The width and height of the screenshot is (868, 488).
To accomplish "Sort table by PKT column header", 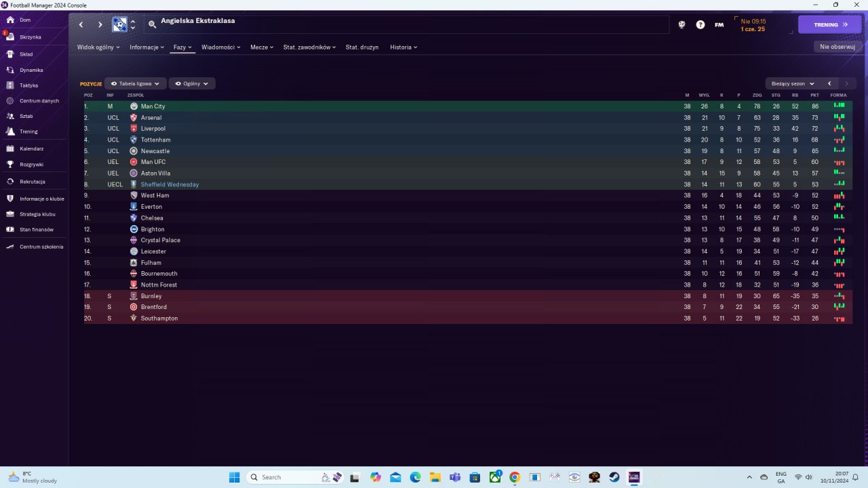I will pos(814,95).
